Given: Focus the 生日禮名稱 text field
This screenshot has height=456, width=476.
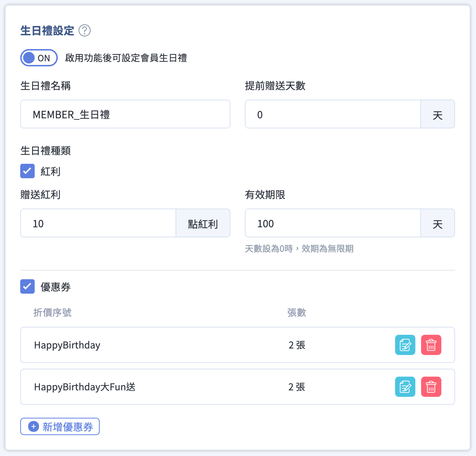Looking at the screenshot, I should tap(125, 114).
